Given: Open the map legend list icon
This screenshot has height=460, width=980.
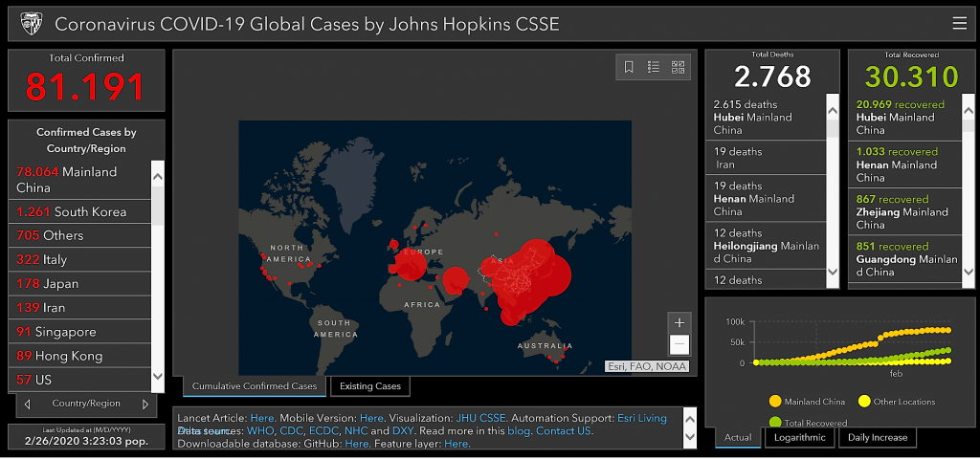Looking at the screenshot, I should click(x=653, y=67).
